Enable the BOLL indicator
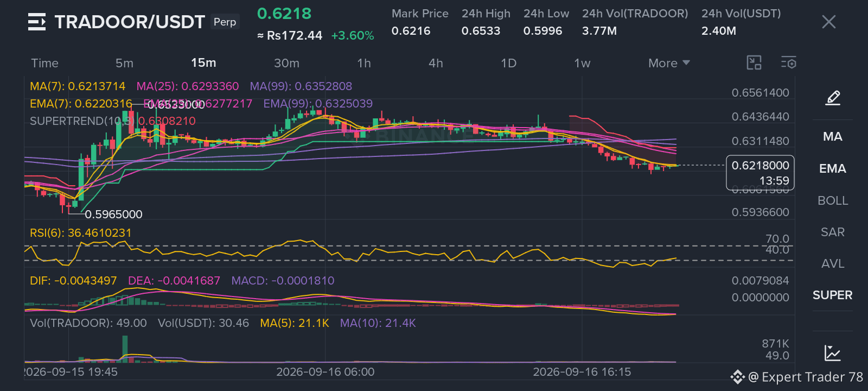 click(x=833, y=201)
